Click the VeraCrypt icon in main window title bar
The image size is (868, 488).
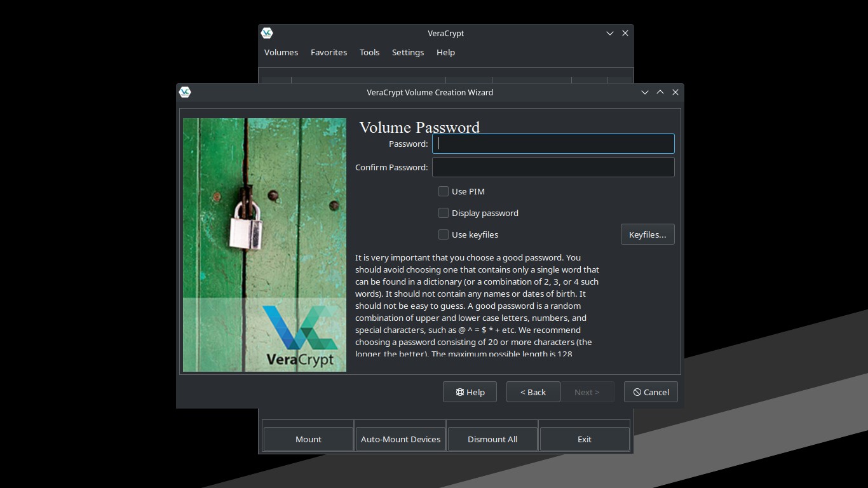pyautogui.click(x=267, y=33)
